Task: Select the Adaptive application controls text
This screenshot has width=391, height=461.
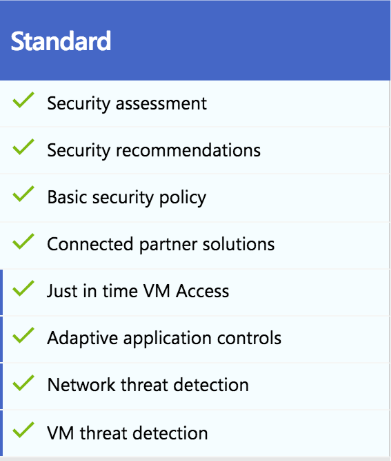Action: tap(164, 339)
